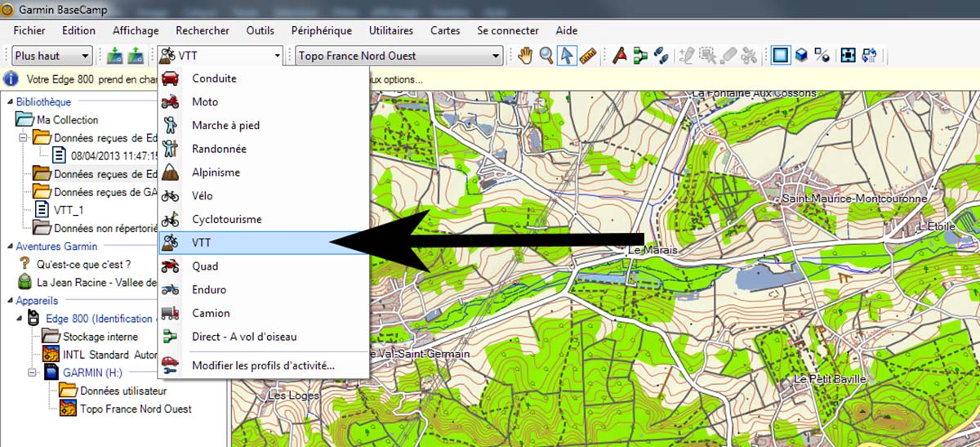Switch to the 3D cube map view
The image size is (980, 447).
coord(802,56)
